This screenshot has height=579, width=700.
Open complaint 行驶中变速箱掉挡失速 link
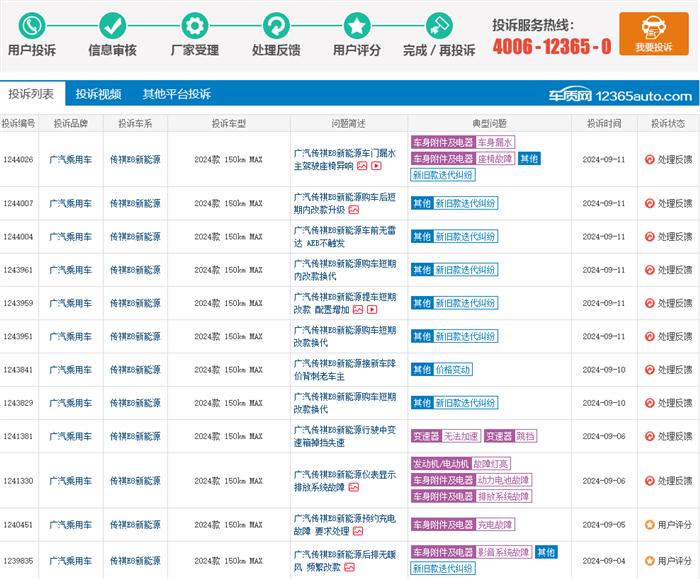pos(345,436)
